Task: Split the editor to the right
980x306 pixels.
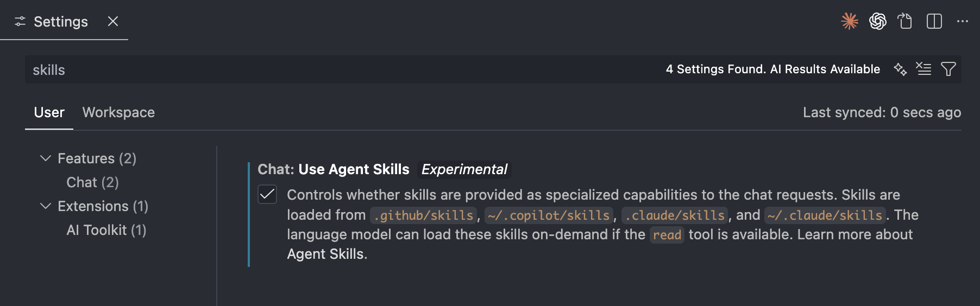Action: (934, 21)
